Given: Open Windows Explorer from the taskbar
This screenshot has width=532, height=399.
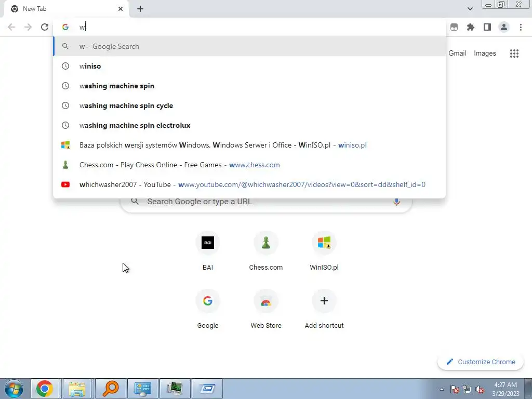Looking at the screenshot, I should [77, 389].
